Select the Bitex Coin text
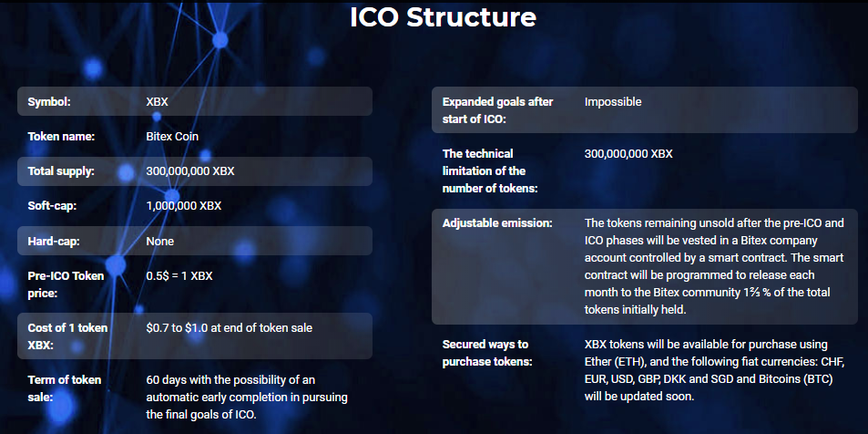 coord(172,137)
